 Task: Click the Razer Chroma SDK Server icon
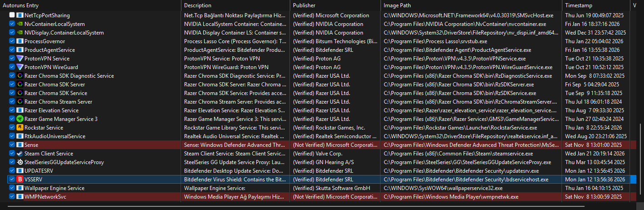[x=20, y=85]
